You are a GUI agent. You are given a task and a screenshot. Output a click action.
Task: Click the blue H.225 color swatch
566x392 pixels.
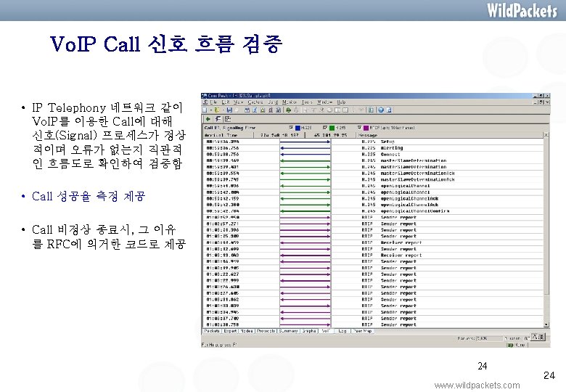(298, 128)
